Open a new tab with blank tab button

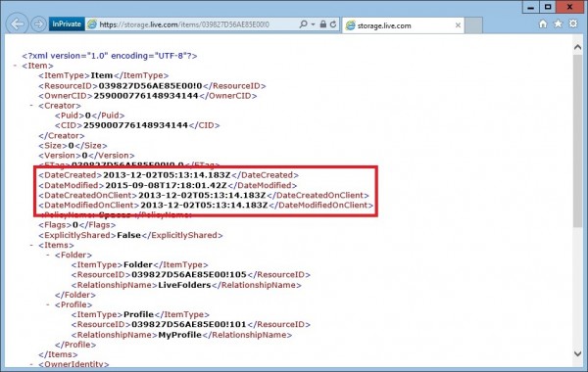coord(473,25)
